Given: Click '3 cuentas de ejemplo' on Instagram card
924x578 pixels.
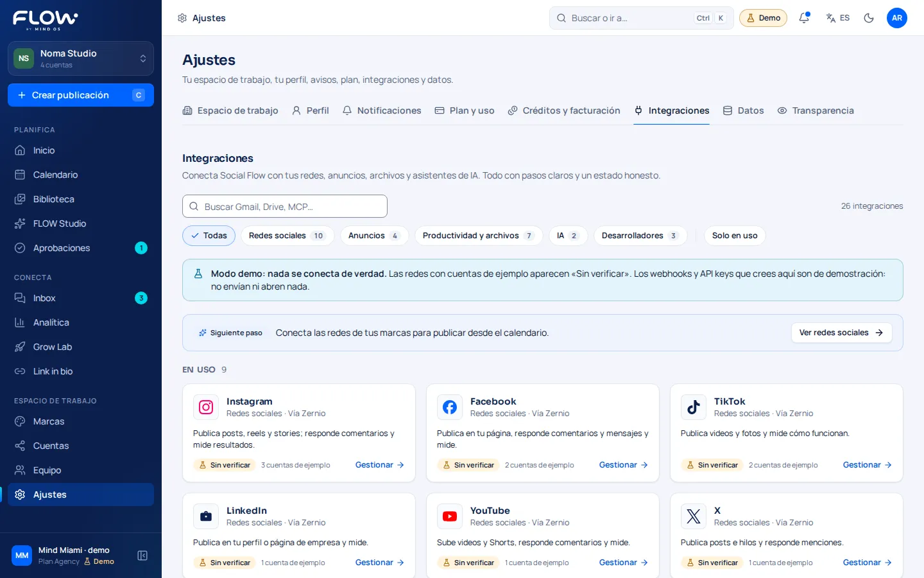Looking at the screenshot, I should coord(295,465).
